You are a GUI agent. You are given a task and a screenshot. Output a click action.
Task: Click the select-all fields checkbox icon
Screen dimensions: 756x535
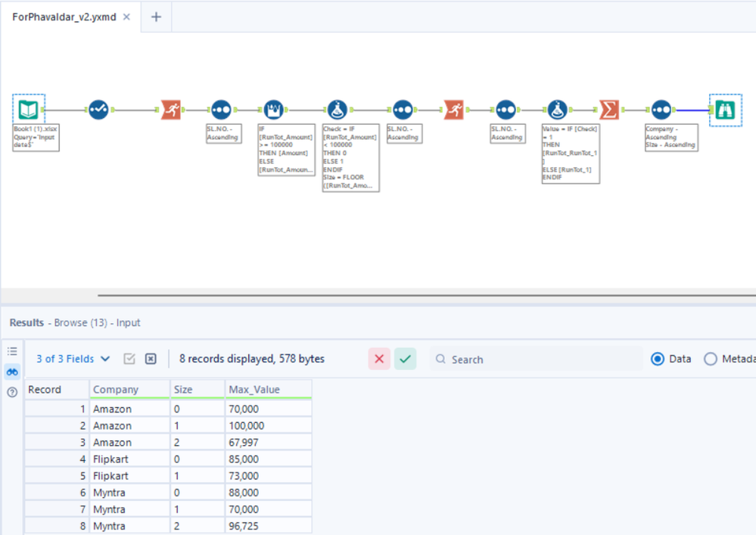click(x=129, y=359)
